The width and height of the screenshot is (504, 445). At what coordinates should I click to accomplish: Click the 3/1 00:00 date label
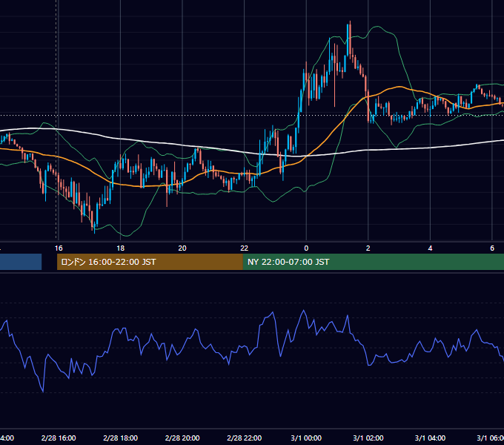coord(306,438)
